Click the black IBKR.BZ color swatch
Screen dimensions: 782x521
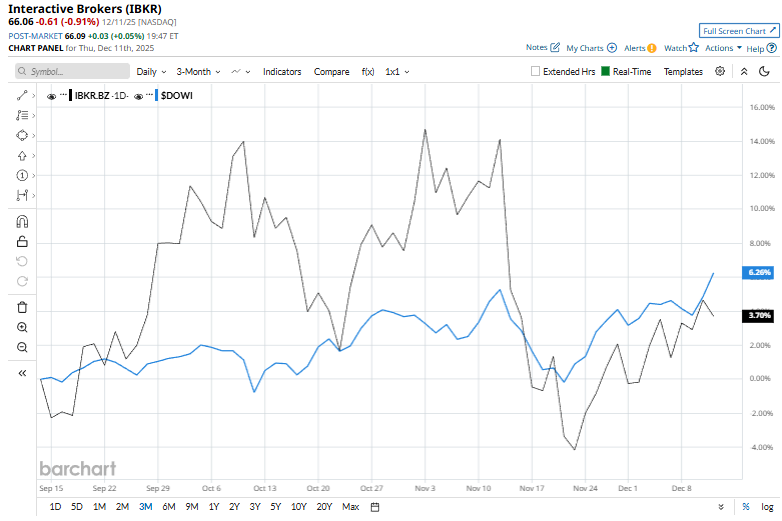(x=71, y=95)
